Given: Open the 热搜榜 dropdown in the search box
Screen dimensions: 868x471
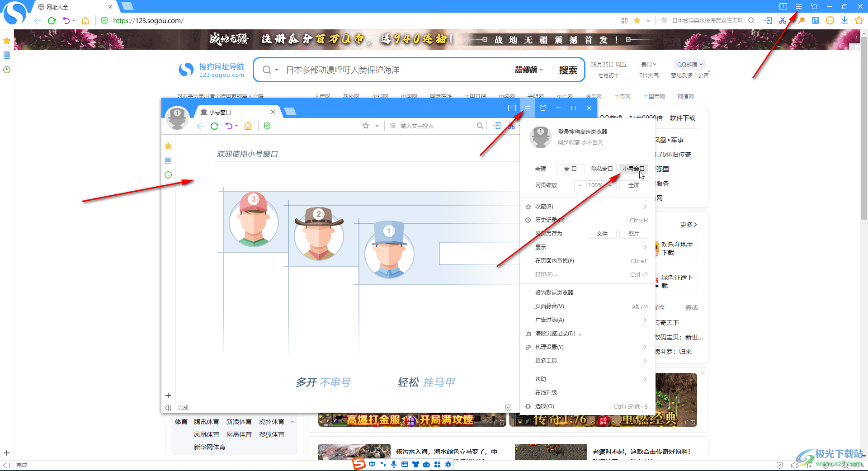Looking at the screenshot, I should coord(529,70).
